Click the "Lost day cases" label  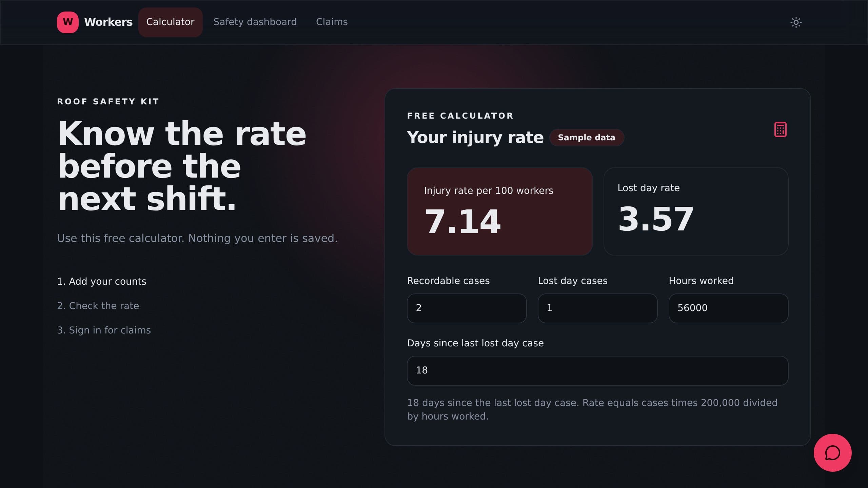(x=573, y=281)
